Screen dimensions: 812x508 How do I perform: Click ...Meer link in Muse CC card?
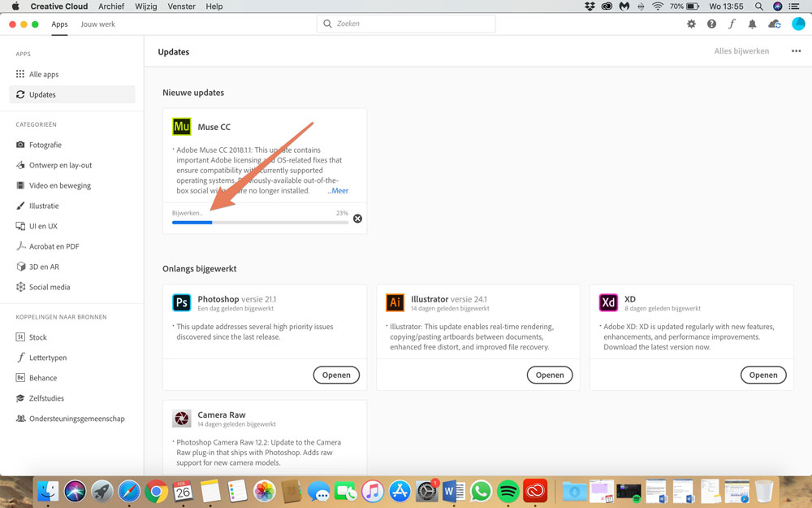click(338, 191)
